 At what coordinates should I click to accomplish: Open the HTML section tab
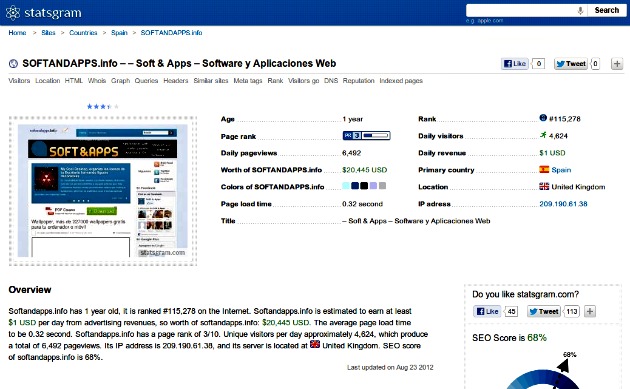pos(74,81)
